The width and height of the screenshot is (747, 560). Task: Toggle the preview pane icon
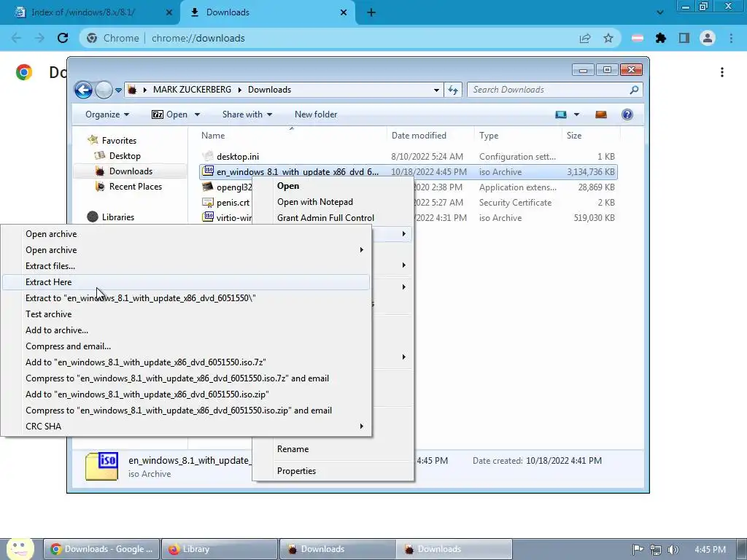(x=601, y=114)
